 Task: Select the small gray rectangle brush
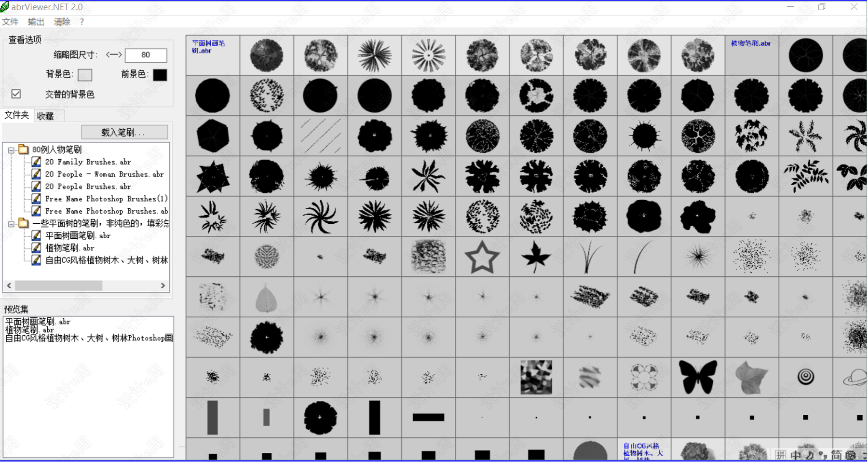266,417
